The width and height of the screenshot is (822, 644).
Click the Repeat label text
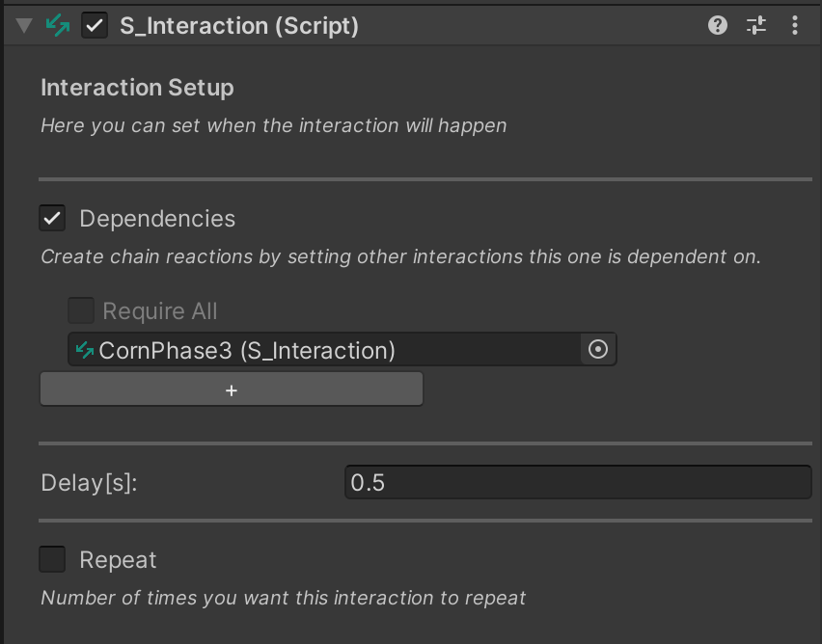[x=118, y=560]
